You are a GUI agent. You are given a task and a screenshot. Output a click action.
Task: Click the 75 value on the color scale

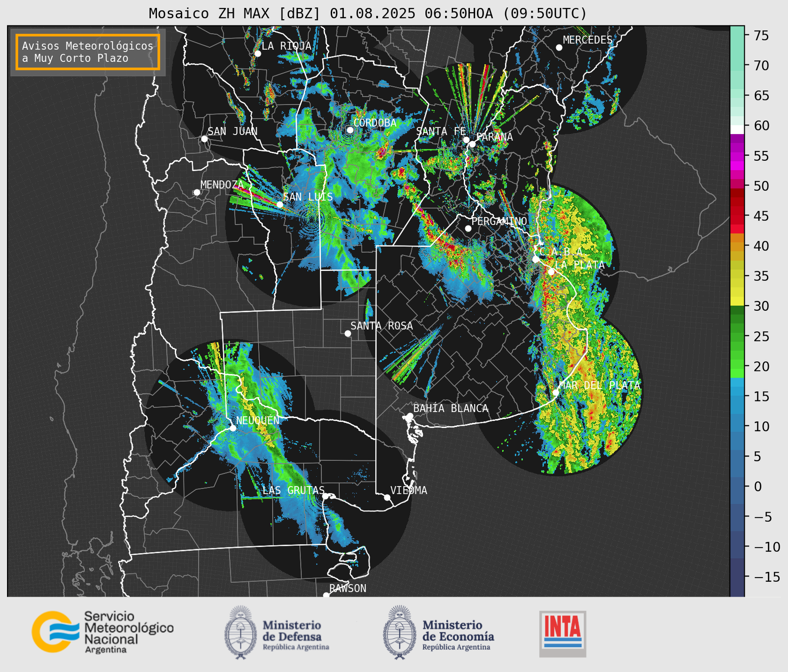761,36
